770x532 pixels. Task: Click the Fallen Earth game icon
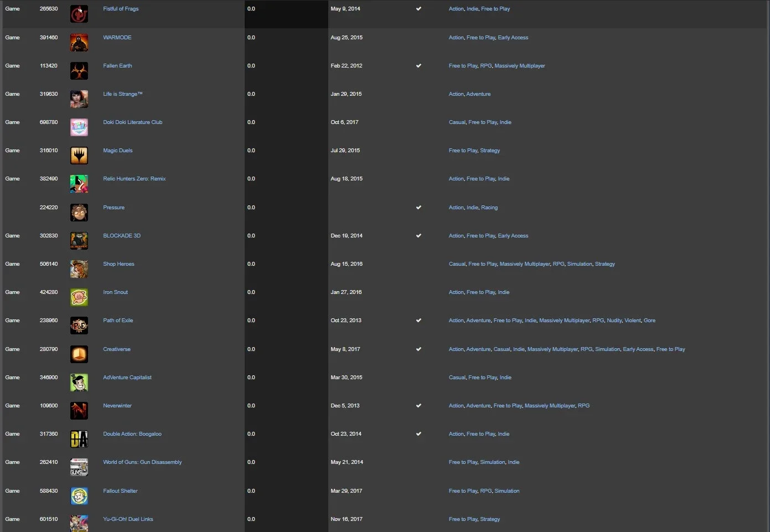79,71
